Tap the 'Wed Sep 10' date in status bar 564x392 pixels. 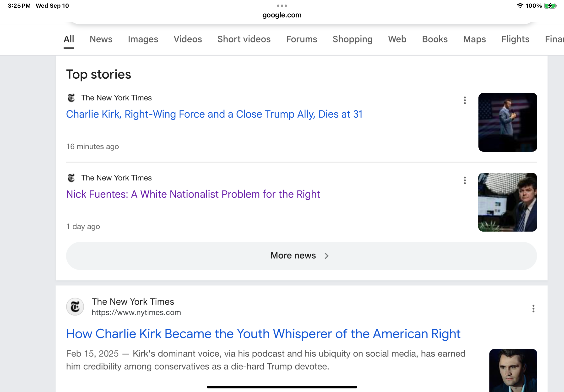(52, 6)
